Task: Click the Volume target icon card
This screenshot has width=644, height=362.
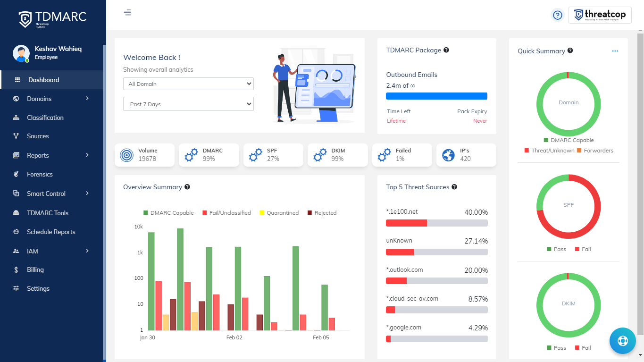Action: click(144, 155)
